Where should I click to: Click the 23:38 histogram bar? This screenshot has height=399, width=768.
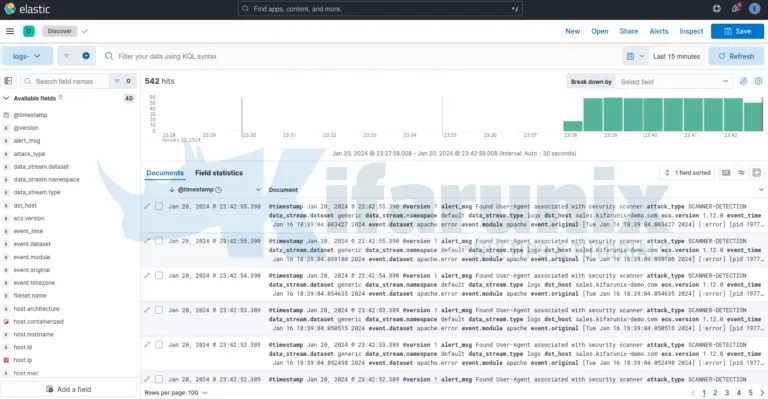(x=573, y=126)
